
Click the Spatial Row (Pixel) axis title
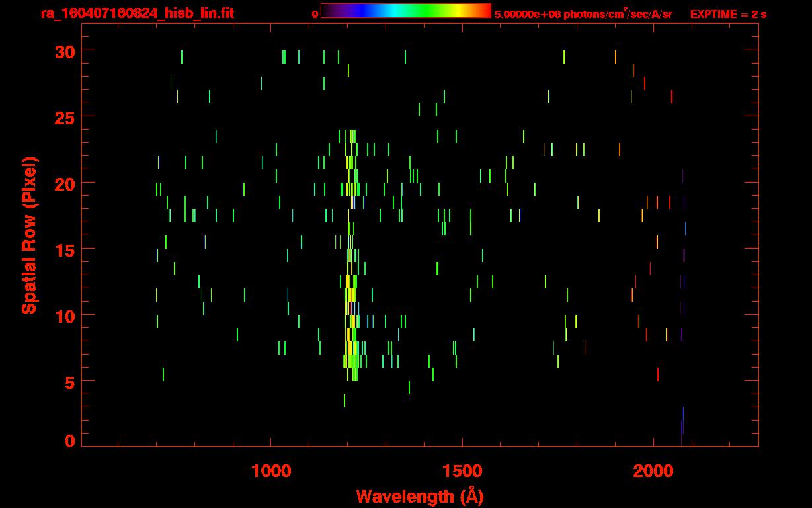(x=29, y=235)
